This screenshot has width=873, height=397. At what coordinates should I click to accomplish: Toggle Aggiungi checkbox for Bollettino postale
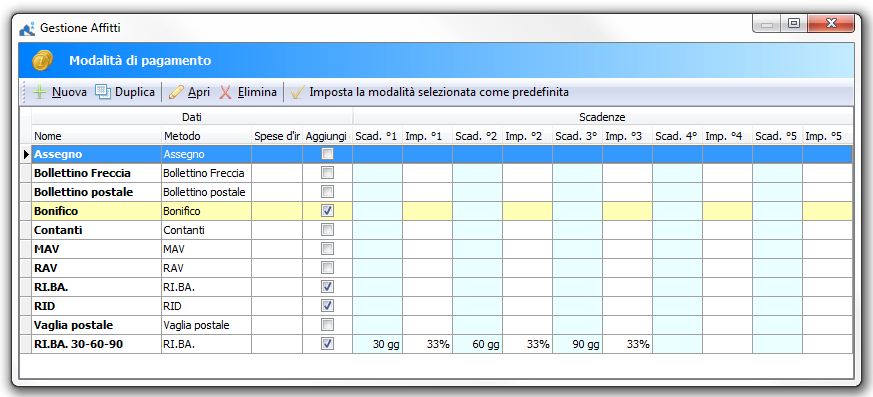point(327,192)
